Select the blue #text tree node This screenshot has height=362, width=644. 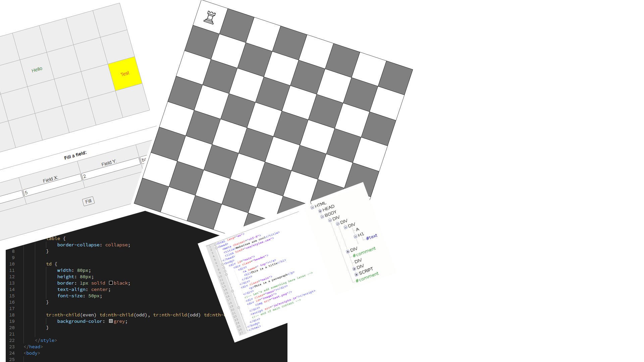click(x=372, y=237)
